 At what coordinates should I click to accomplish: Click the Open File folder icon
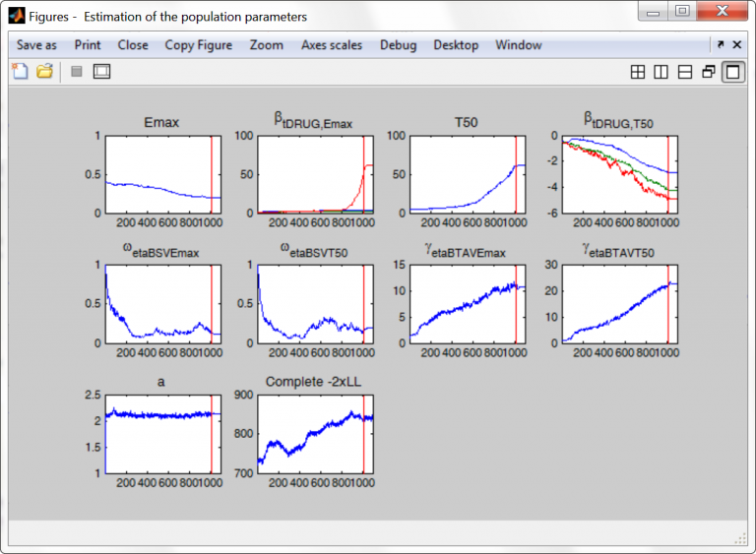tap(44, 71)
